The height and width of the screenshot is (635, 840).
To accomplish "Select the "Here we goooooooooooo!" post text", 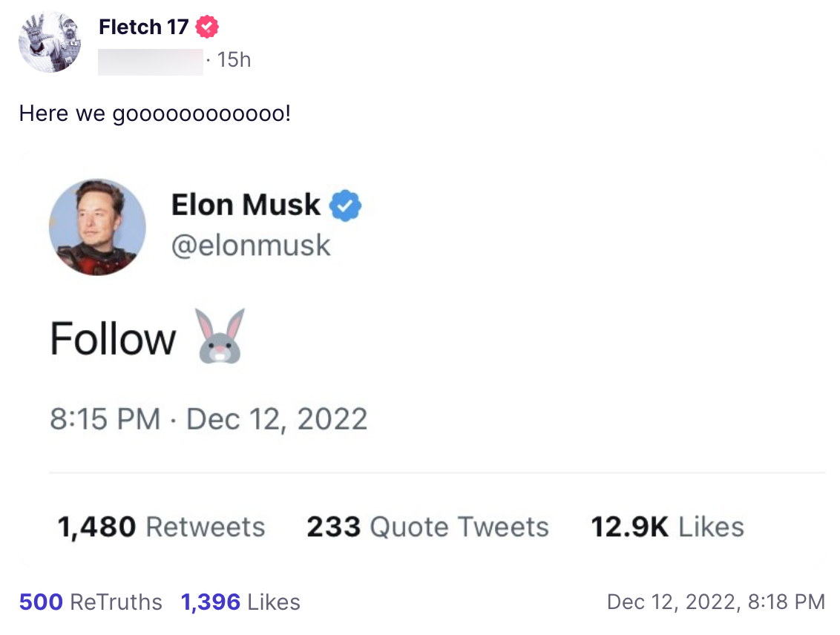I will point(155,113).
